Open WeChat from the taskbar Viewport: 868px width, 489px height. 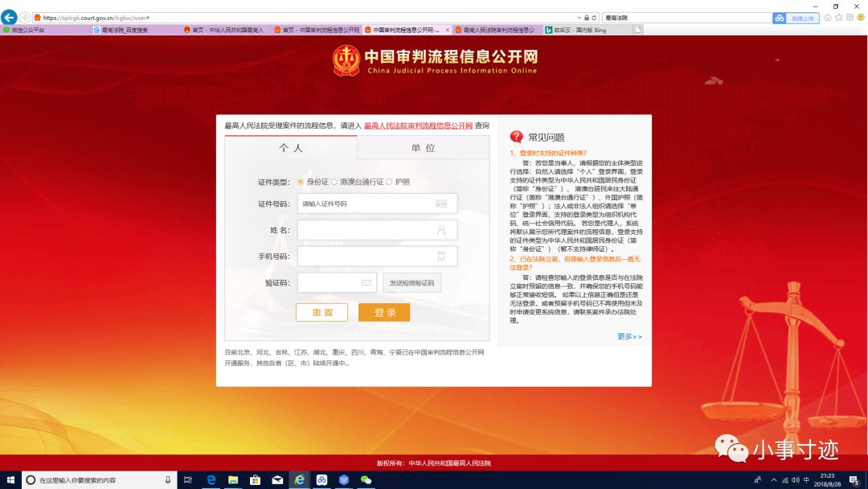(x=366, y=480)
